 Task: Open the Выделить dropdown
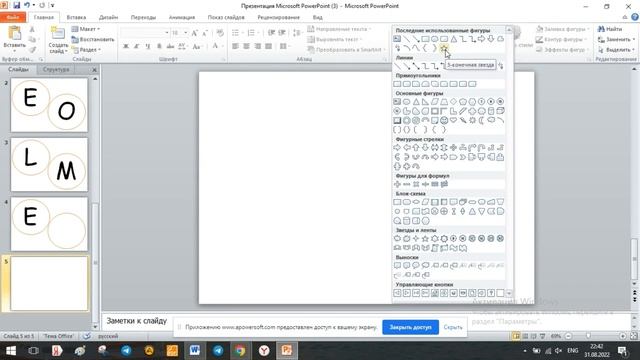616,49
